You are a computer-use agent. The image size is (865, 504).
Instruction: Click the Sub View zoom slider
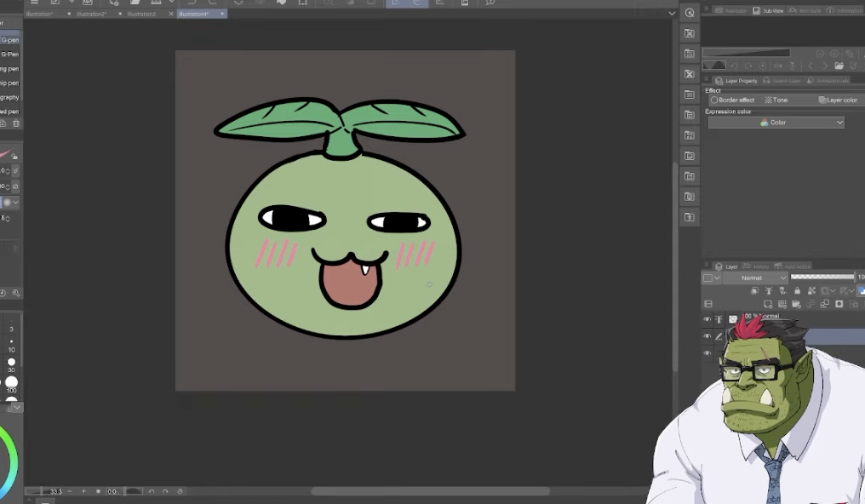(746, 53)
